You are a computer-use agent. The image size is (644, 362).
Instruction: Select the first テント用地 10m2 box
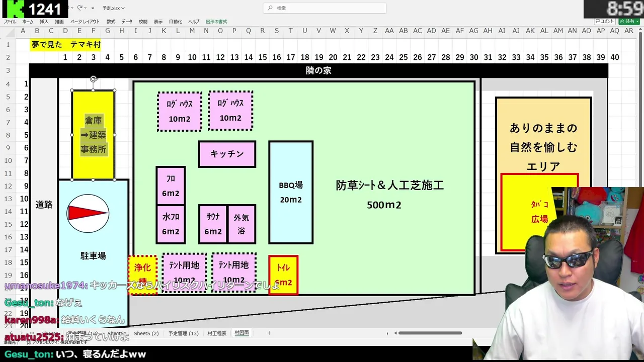tap(184, 273)
